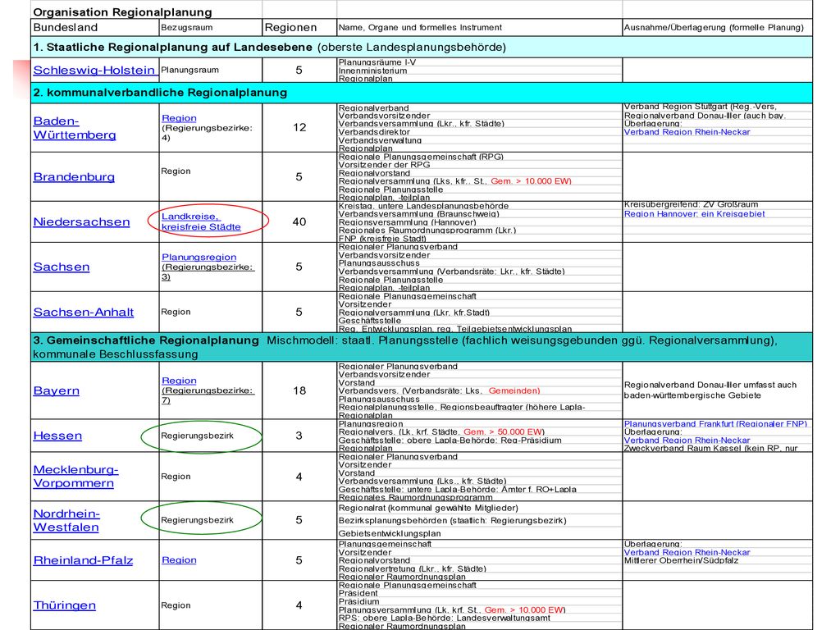This screenshot has height=630, width=840.
Task: Click 'Regionalrat (kommunal gewählte Mitglieder)' text
Action: coord(428,508)
